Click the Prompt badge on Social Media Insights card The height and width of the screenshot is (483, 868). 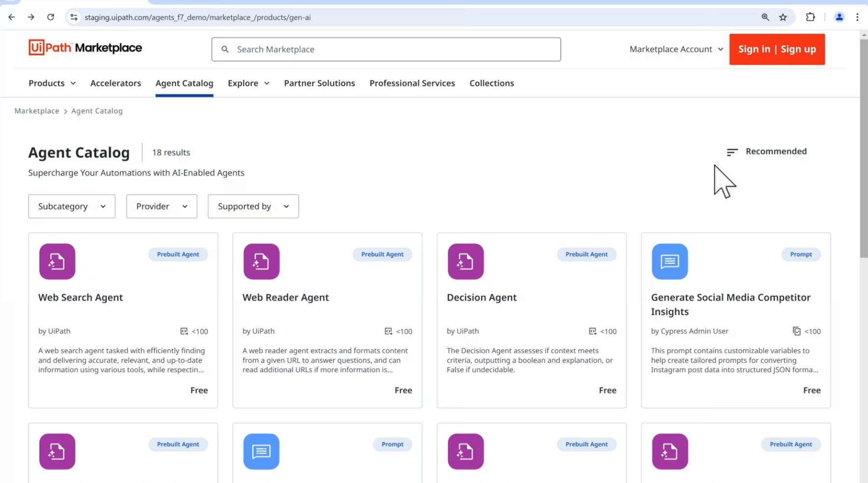[801, 254]
